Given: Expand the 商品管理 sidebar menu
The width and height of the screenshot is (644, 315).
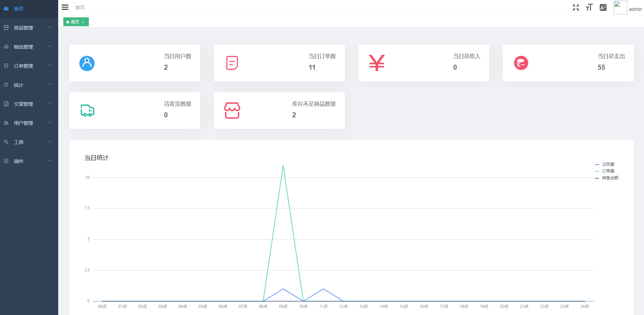Looking at the screenshot, I should [29, 28].
